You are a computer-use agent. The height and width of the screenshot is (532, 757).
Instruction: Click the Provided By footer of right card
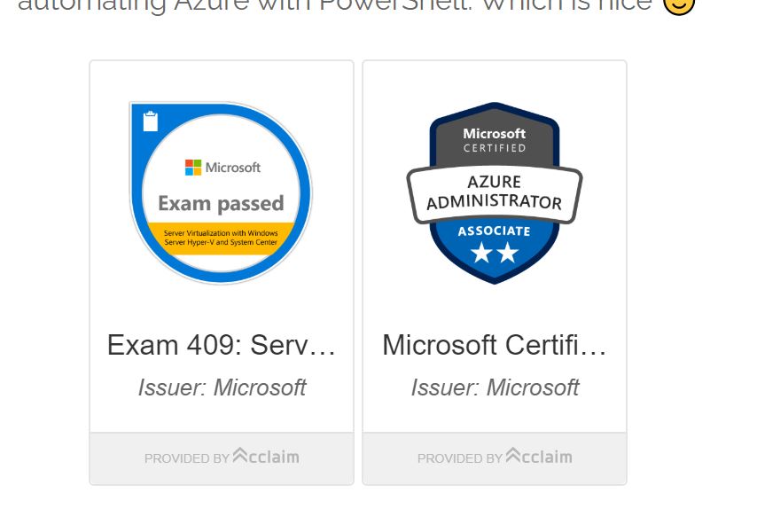point(495,458)
